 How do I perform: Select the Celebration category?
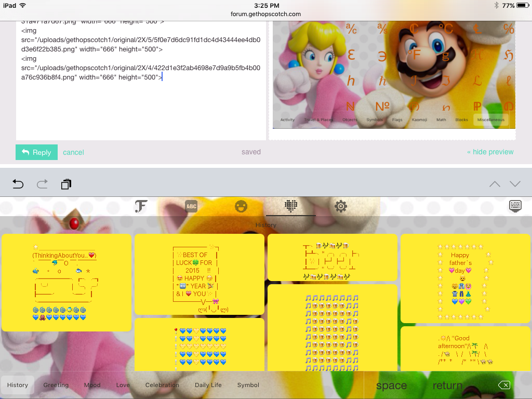pos(162,385)
